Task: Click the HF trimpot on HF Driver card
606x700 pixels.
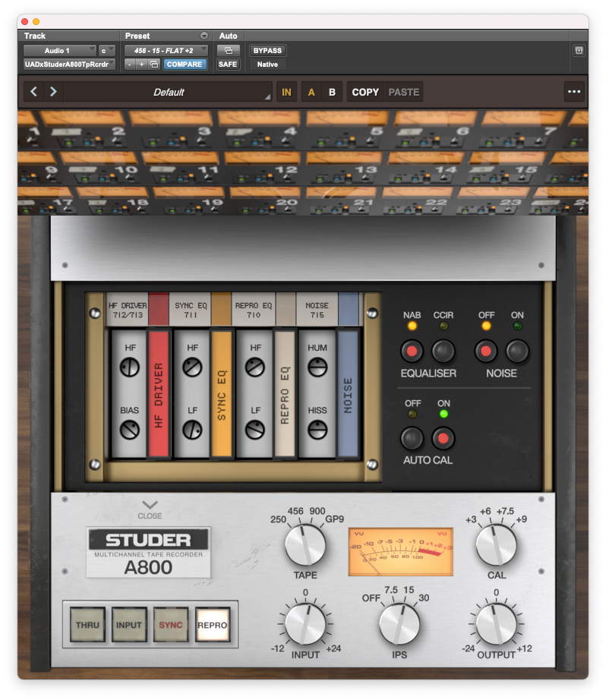Action: [130, 368]
